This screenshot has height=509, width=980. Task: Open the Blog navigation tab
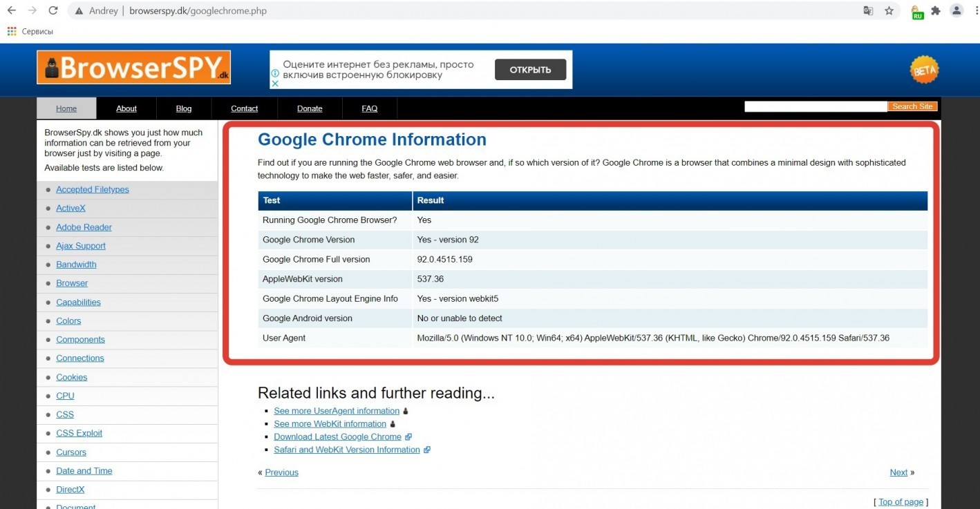[x=184, y=108]
